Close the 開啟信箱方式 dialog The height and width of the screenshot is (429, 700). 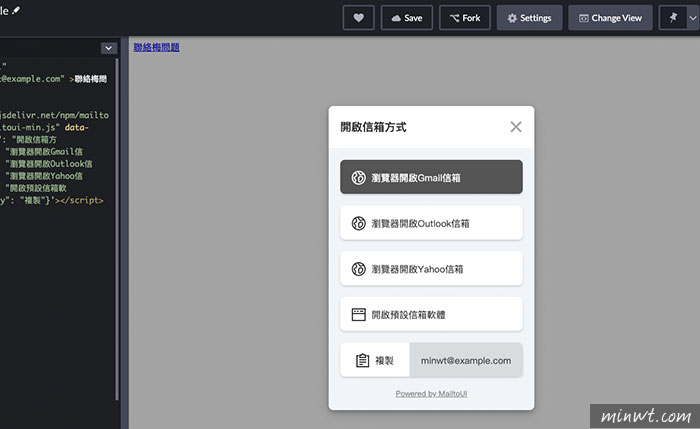516,127
